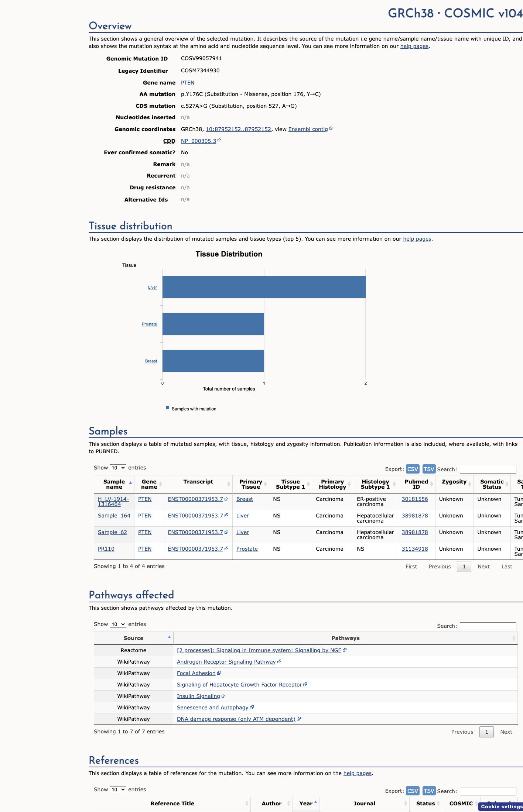This screenshot has height=812, width=523.
Task: Select page 1 in Pathways pagination
Action: [486, 732]
